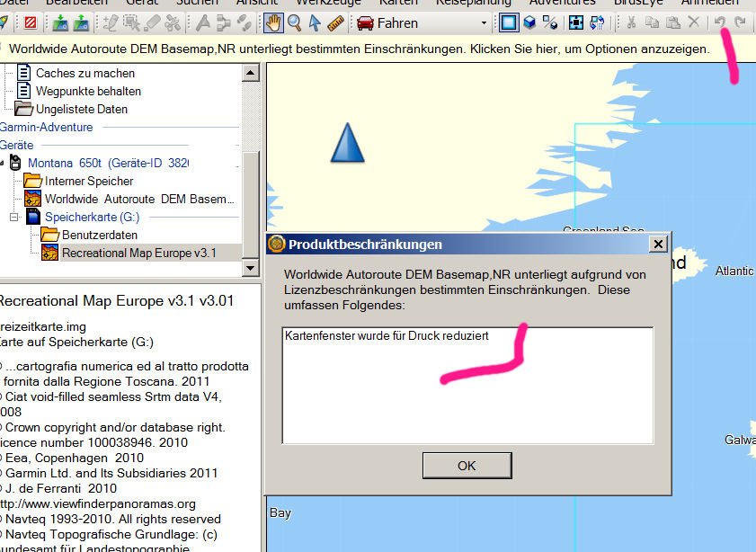Switch to 2D map view
The width and height of the screenshot is (756, 552).
[509, 23]
